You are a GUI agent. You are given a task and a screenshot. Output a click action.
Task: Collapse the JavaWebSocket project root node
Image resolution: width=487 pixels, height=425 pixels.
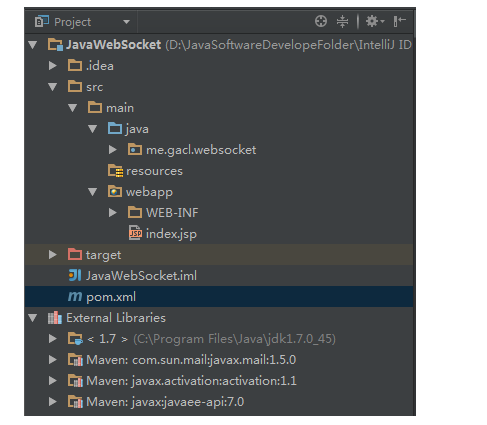click(x=33, y=45)
